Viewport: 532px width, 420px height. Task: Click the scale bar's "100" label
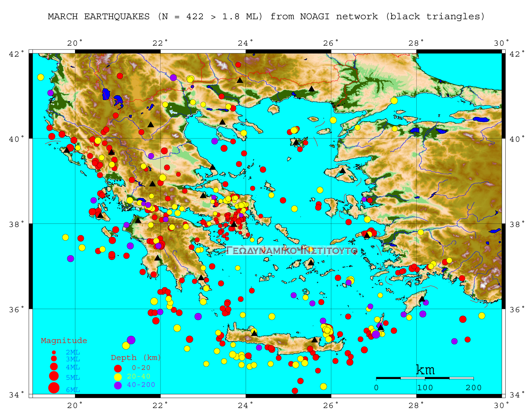coord(425,388)
